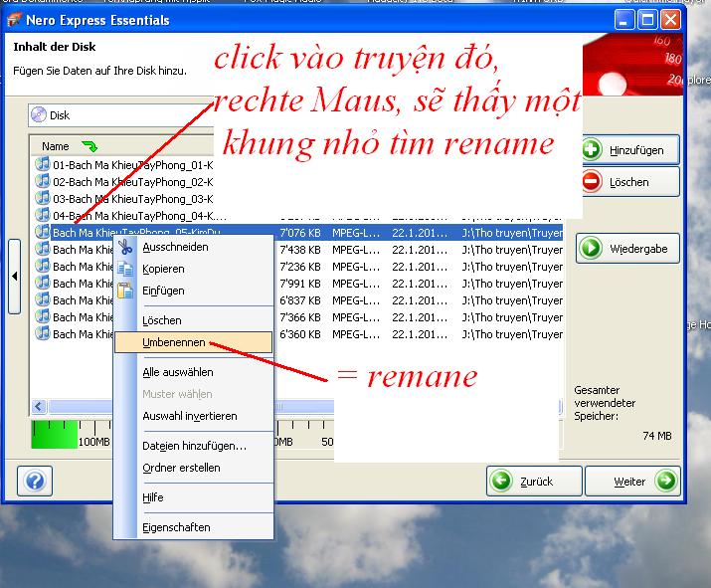Viewport: 711px width, 588px height.
Task: Choose Umbenennen from the context menu
Action: click(174, 342)
